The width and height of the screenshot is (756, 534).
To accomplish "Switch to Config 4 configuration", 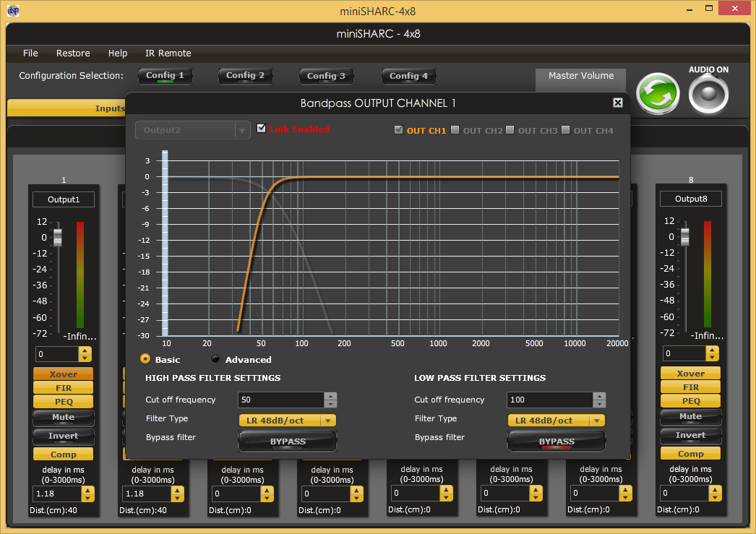I will point(409,76).
